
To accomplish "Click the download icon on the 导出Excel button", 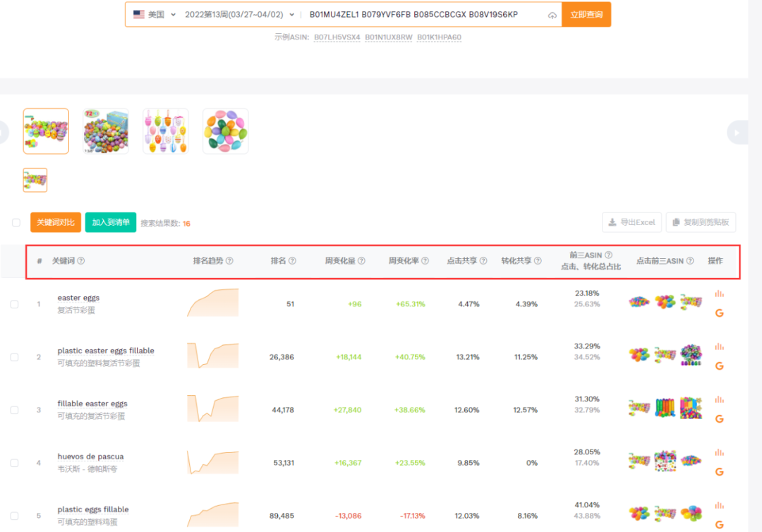I will tap(612, 222).
